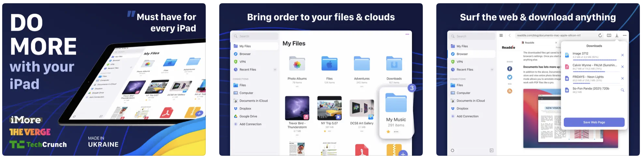
Task: Click the bookmarks book icon beside the reload button
Action: [x=609, y=36]
